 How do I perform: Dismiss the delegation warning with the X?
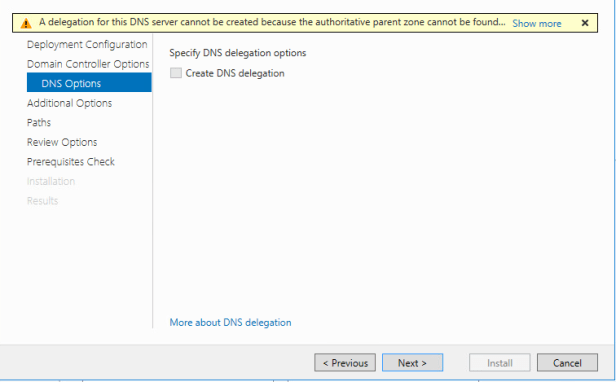(585, 23)
